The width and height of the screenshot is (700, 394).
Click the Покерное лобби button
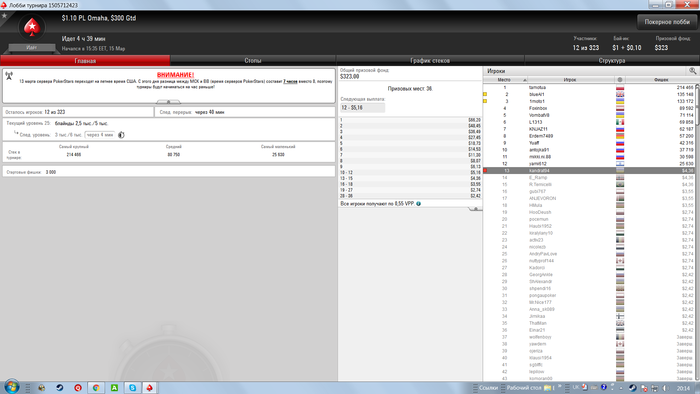coord(667,21)
